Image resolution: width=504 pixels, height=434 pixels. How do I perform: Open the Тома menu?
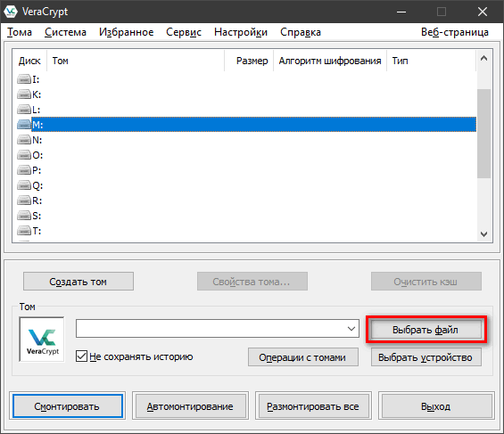20,32
